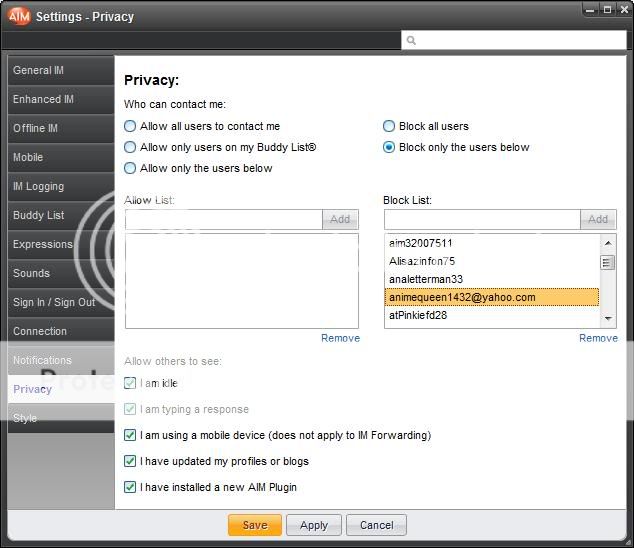Go to the Buddy List settings tab
634x548 pixels.
(x=60, y=215)
